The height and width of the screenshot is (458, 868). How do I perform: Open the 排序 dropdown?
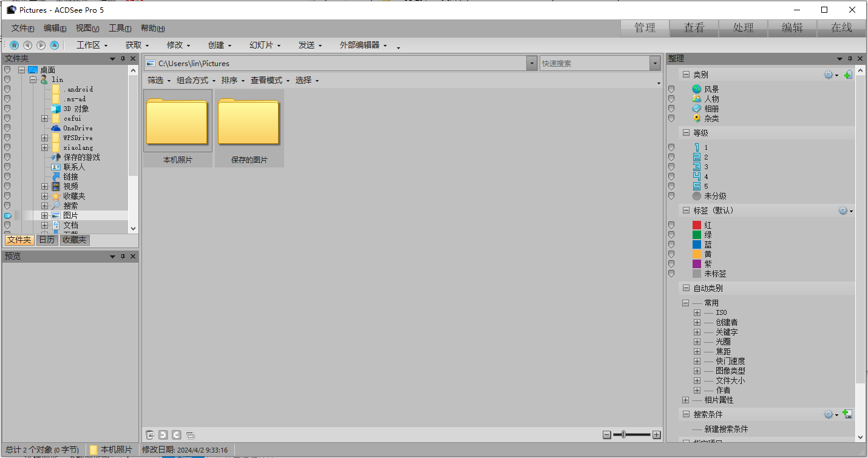233,80
